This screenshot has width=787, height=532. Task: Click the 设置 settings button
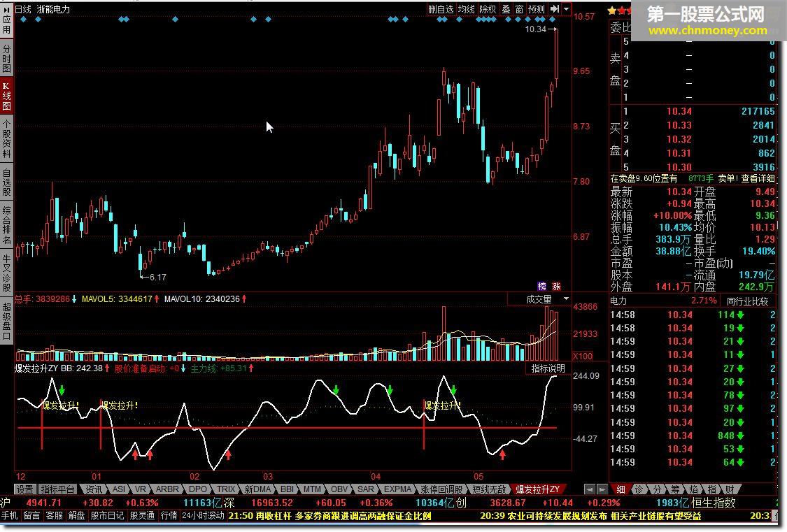click(x=24, y=489)
